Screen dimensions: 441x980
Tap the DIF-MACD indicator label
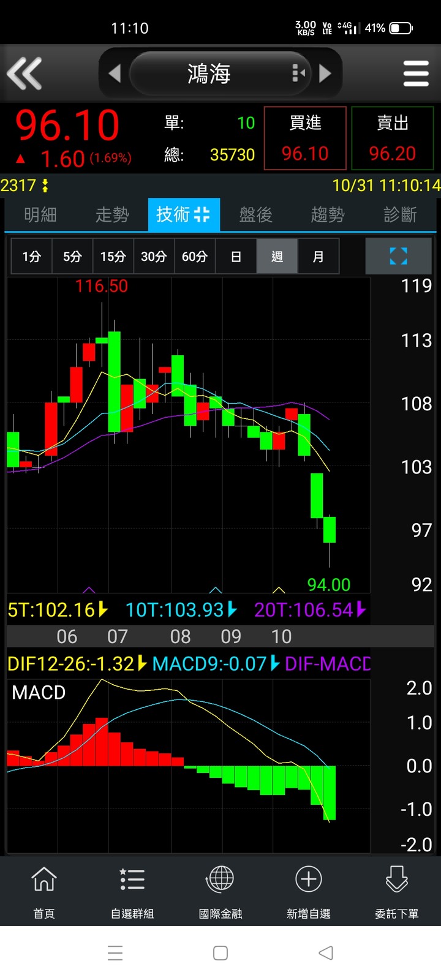[328, 663]
